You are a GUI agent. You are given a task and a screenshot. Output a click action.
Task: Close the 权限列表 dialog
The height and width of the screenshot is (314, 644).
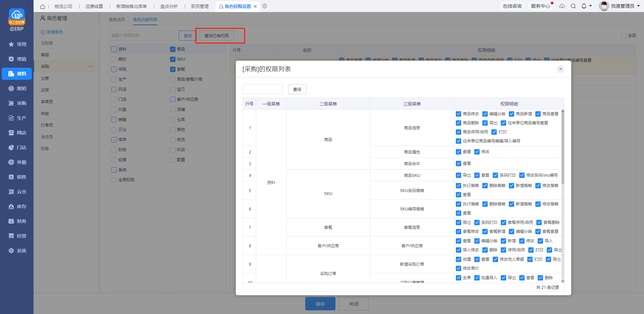pos(560,69)
